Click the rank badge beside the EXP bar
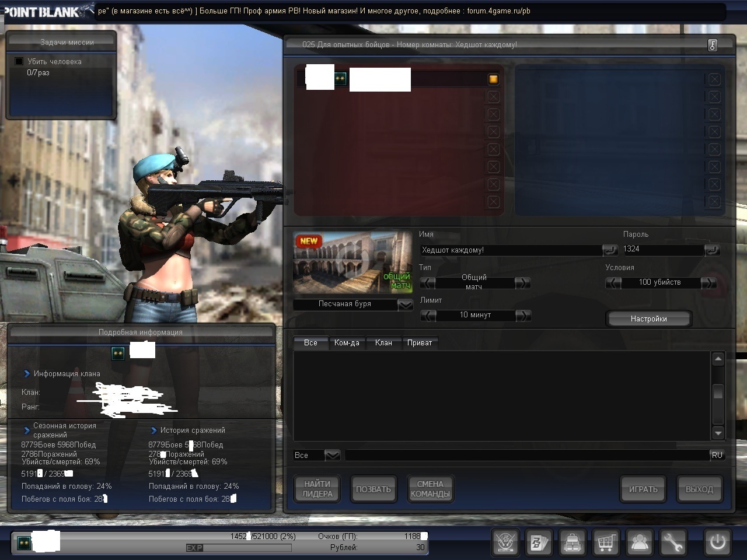This screenshot has height=560, width=747. point(24,543)
